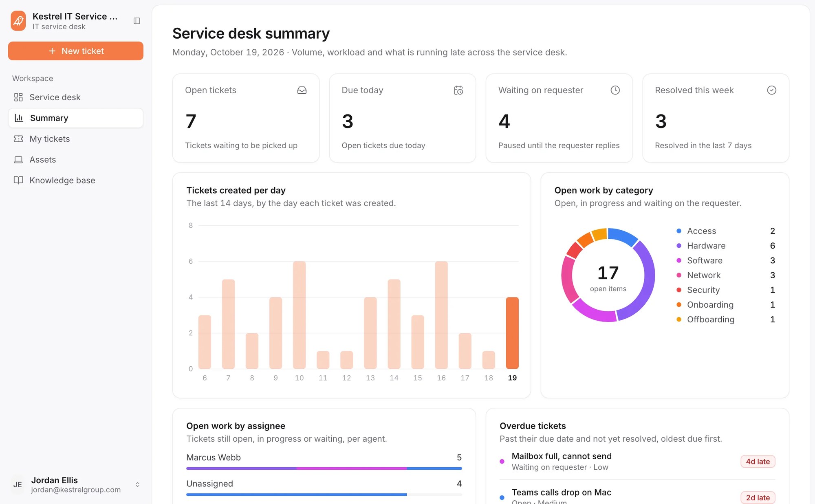The image size is (815, 504).
Task: Click the My tickets ticket icon
Action: 18,139
